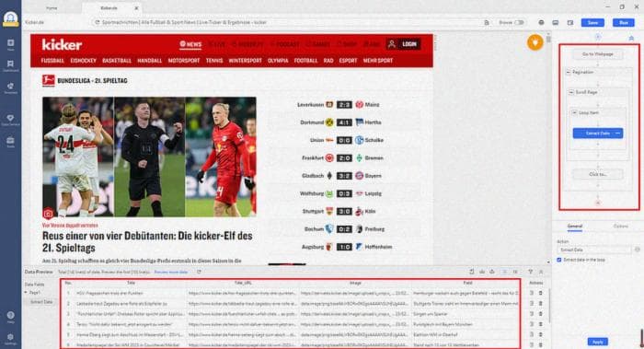
Task: Collapse the Pagination workflow step
Action: 568,72
